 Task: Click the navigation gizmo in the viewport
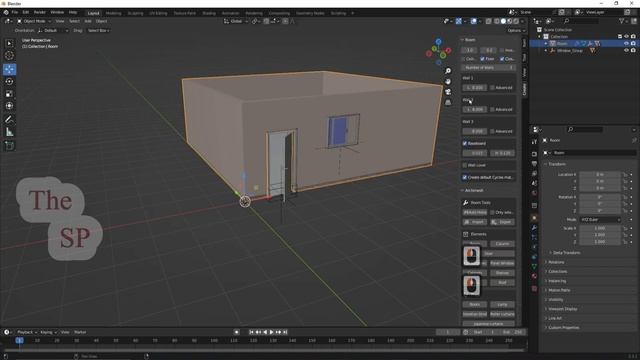click(438, 52)
